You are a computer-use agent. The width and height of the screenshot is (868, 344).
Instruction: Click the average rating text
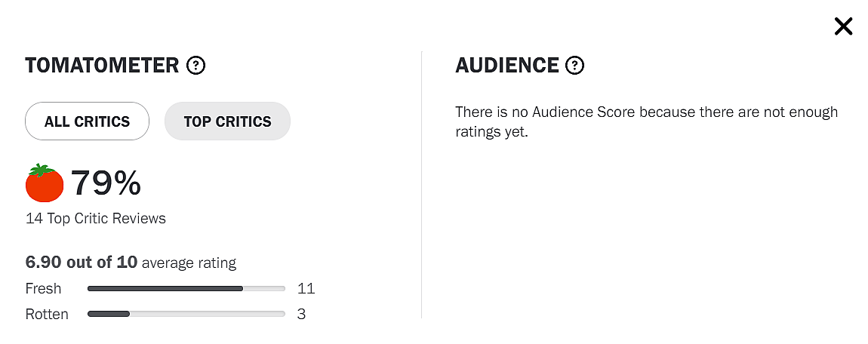point(189,263)
